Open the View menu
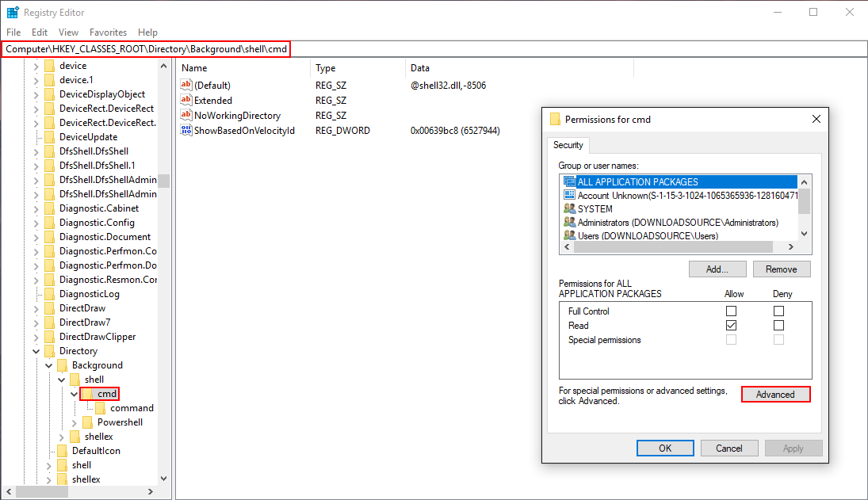Image resolution: width=868 pixels, height=500 pixels. tap(68, 32)
